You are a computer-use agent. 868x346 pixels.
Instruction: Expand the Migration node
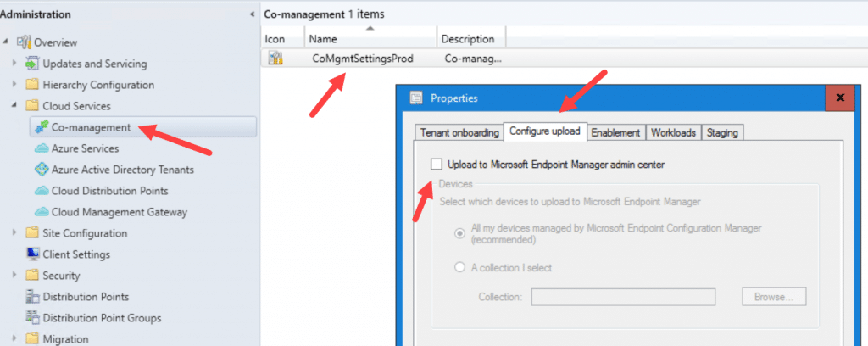click(14, 339)
